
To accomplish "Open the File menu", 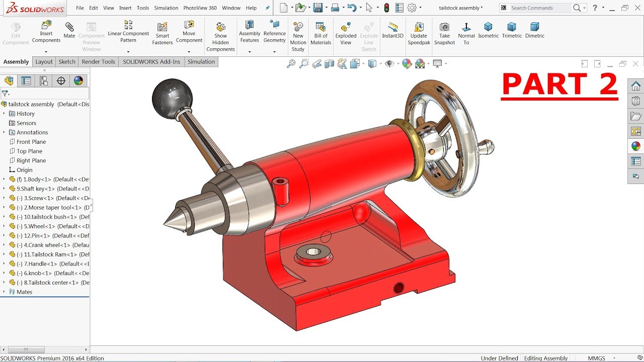I will pyautogui.click(x=80, y=8).
